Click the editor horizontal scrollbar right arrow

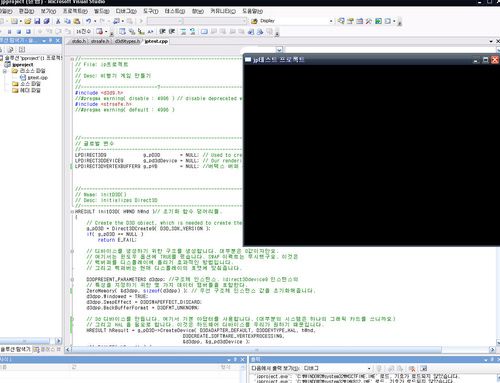(x=492, y=349)
